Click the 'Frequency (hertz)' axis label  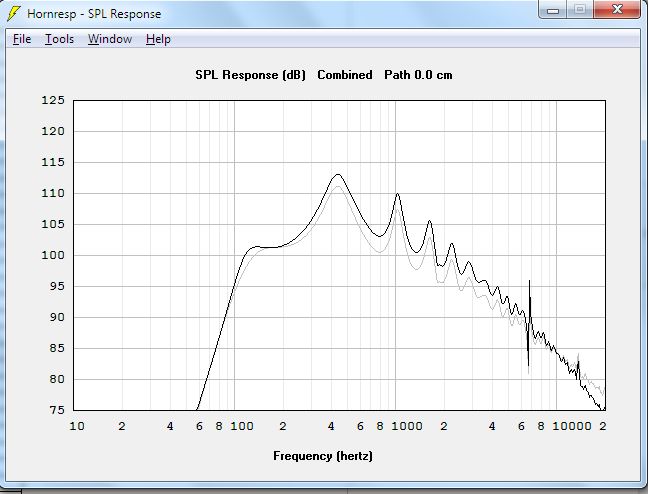[x=323, y=456]
